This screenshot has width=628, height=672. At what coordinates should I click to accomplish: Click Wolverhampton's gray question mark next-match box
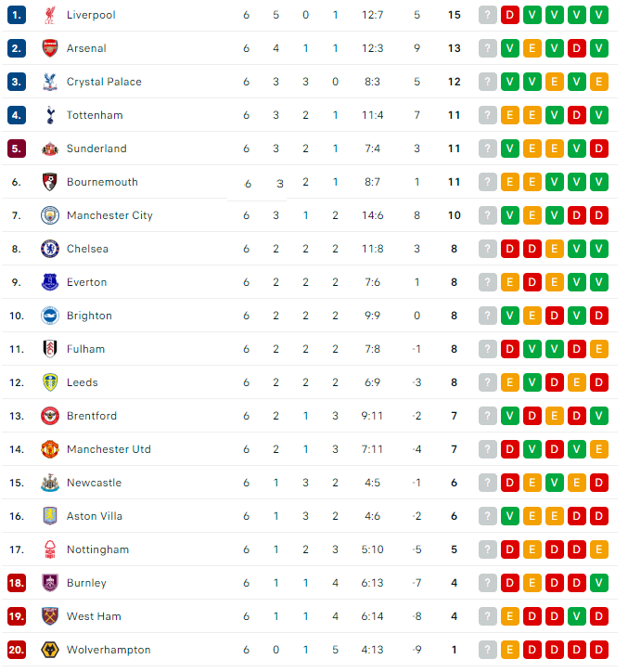[x=488, y=650]
